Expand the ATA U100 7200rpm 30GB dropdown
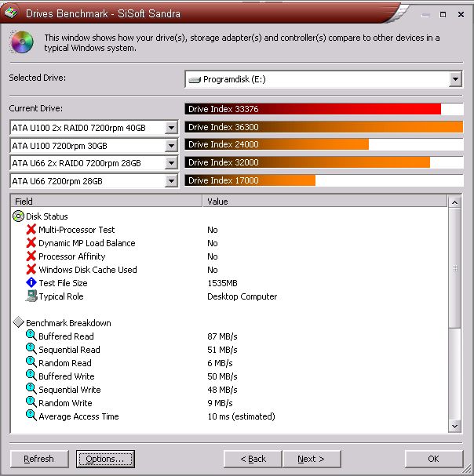The image size is (474, 476). [x=172, y=145]
